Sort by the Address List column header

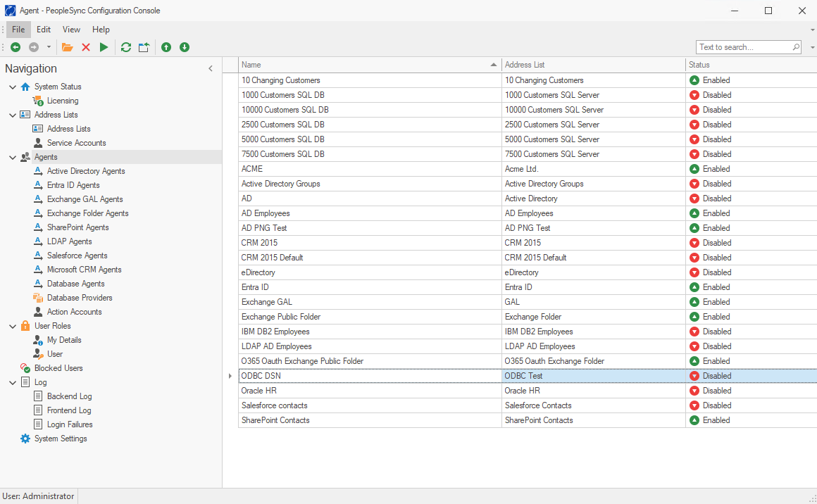594,65
